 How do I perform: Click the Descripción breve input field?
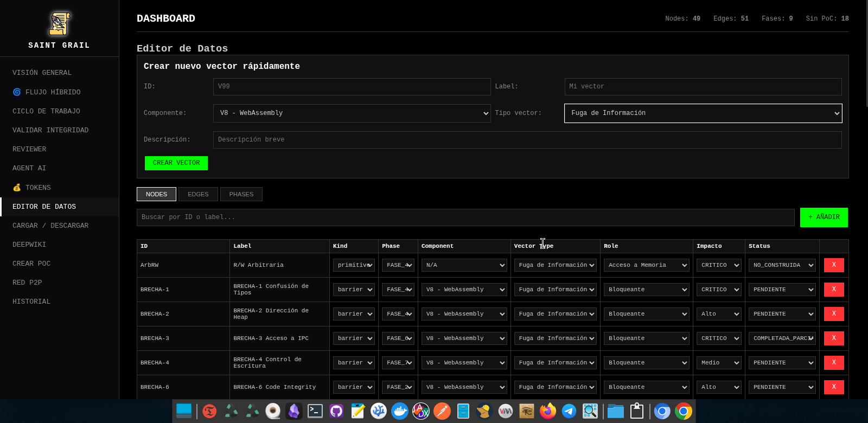527,140
